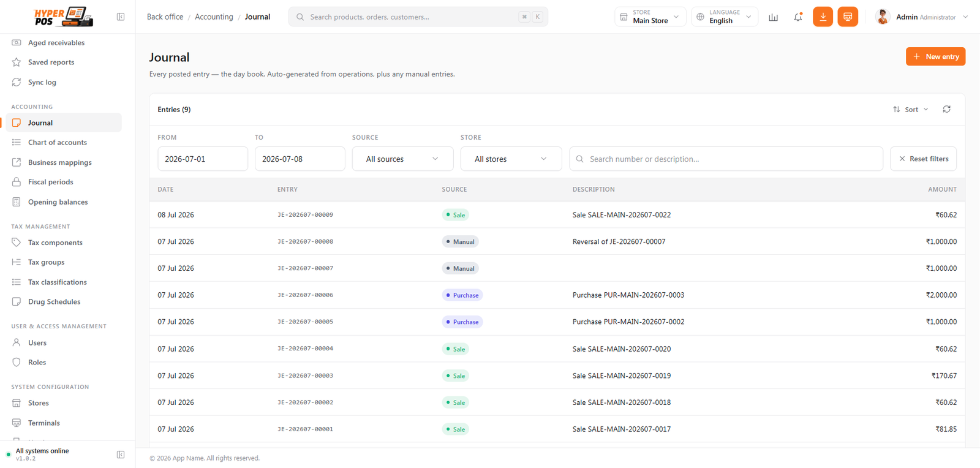Go to Back office breadcrumb
The height and width of the screenshot is (468, 980).
165,17
